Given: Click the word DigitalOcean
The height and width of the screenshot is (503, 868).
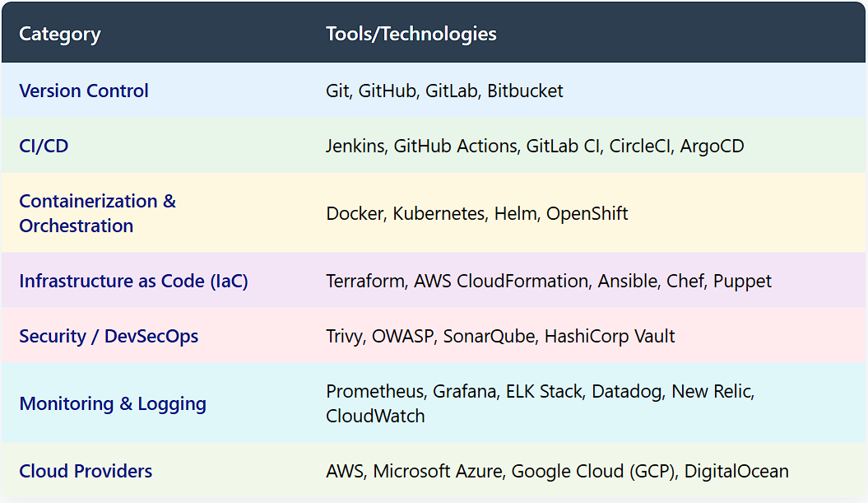Looking at the screenshot, I should coord(736,472).
